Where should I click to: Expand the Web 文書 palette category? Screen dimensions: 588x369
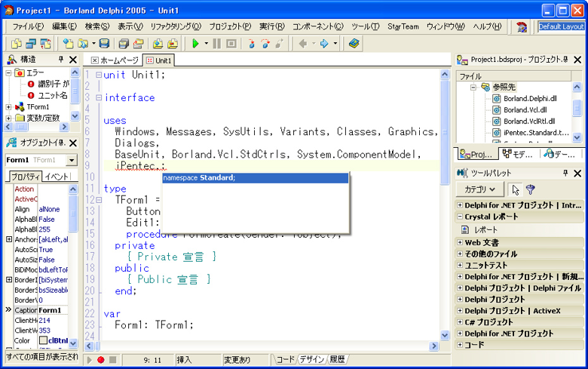461,242
